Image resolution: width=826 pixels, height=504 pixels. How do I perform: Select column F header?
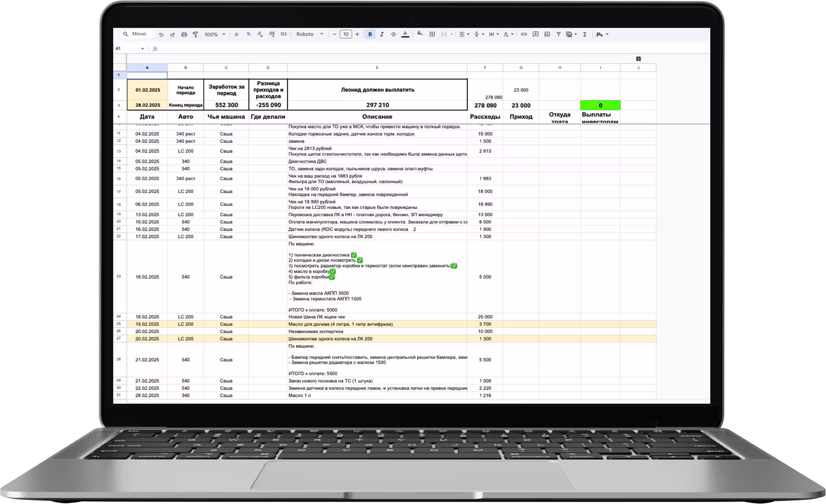(x=485, y=68)
